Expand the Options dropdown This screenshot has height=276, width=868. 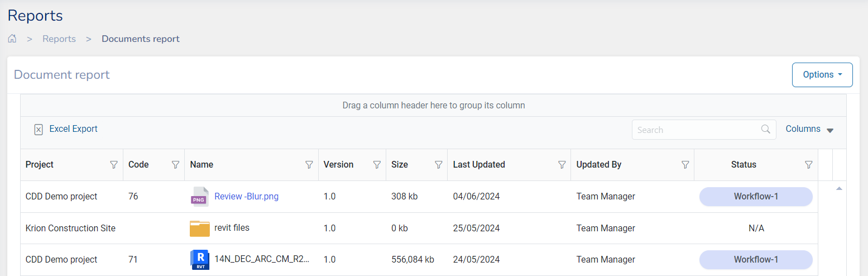[x=822, y=75]
